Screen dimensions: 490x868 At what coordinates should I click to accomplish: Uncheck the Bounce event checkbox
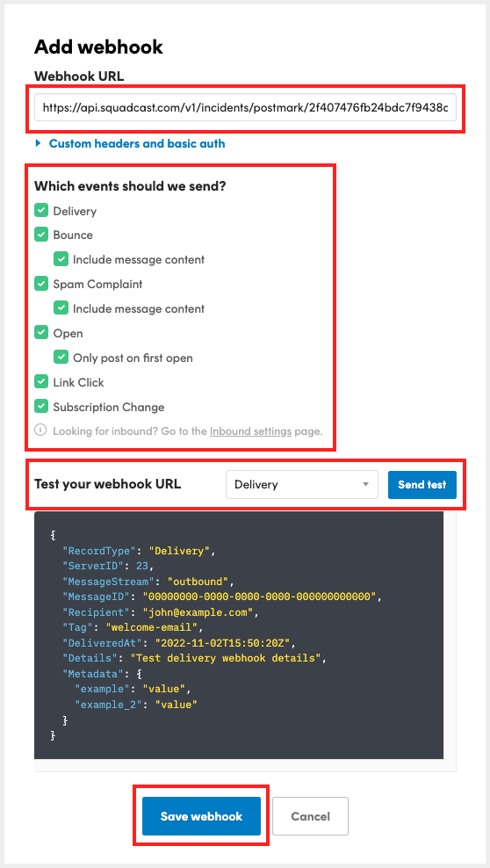point(41,235)
